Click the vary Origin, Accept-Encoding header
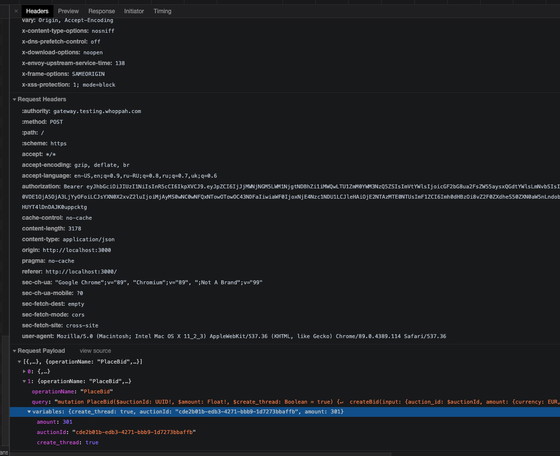The width and height of the screenshot is (560, 456). tap(68, 20)
